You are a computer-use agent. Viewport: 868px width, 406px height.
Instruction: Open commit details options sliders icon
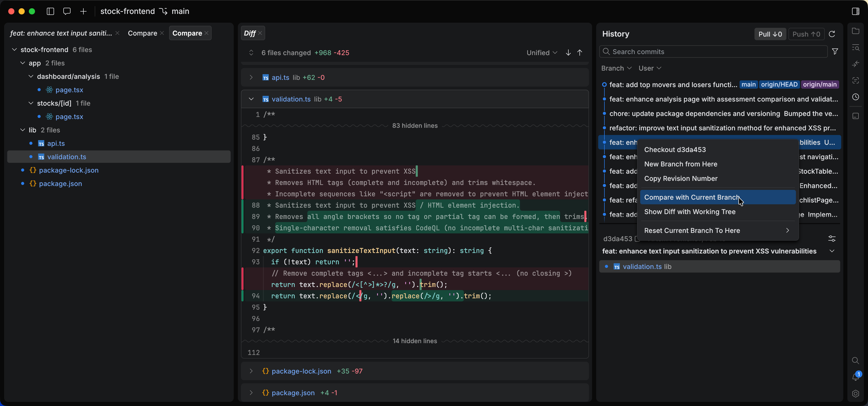click(832, 239)
